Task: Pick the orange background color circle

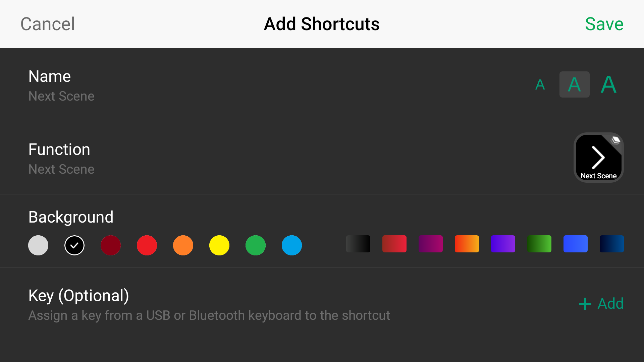Action: 183,245
